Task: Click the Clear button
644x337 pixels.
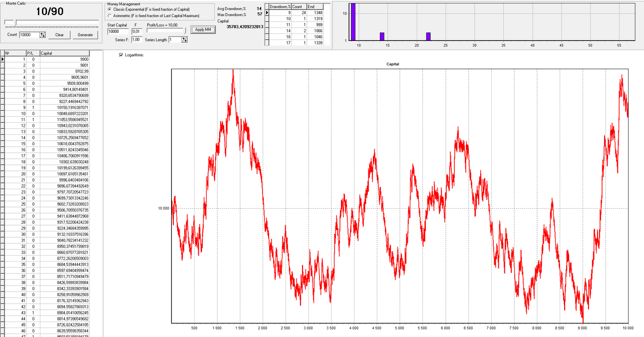Action: [59, 35]
